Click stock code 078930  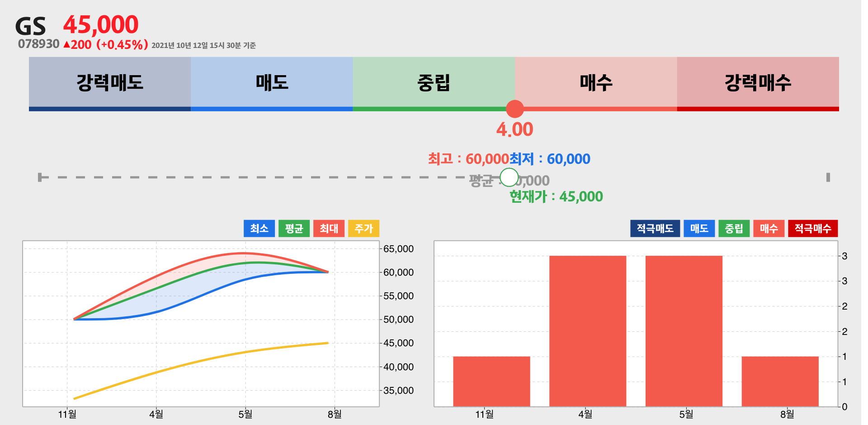tap(39, 44)
